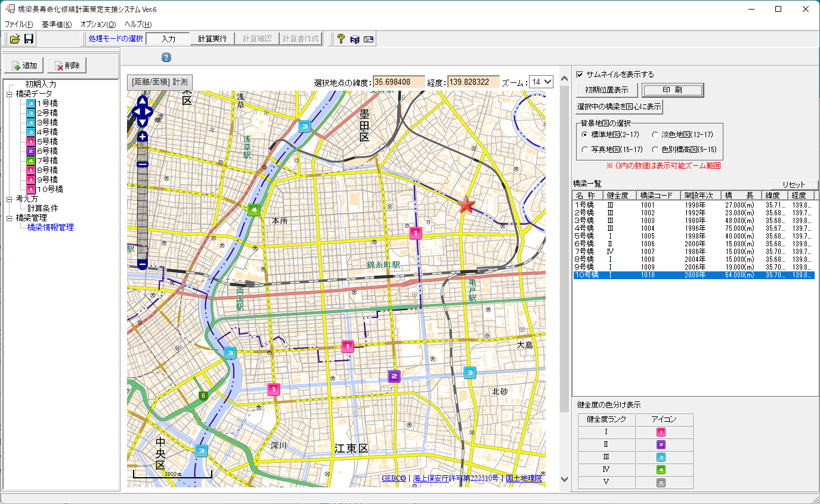
Task: Open the オプション(O) menu
Action: point(98,24)
